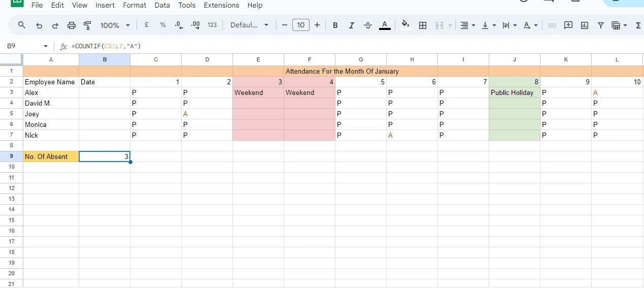Click the merge cells icon
The image size is (644, 288).
pos(439,25)
